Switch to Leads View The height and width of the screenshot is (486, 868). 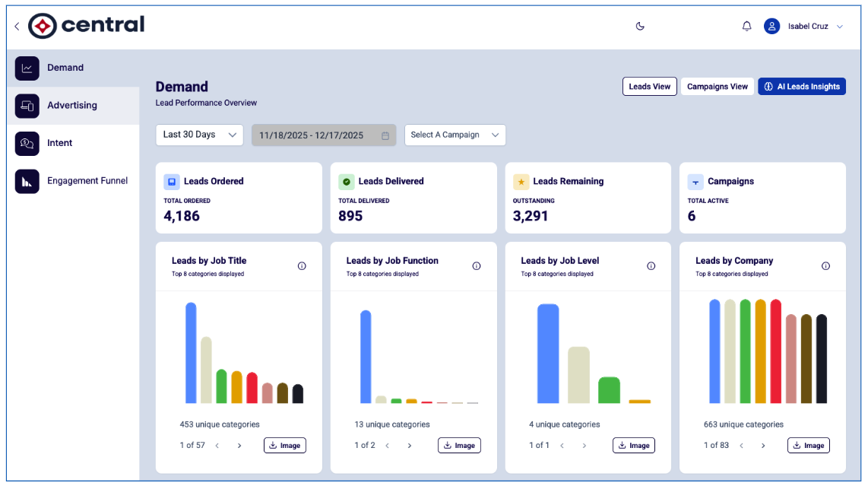click(649, 87)
